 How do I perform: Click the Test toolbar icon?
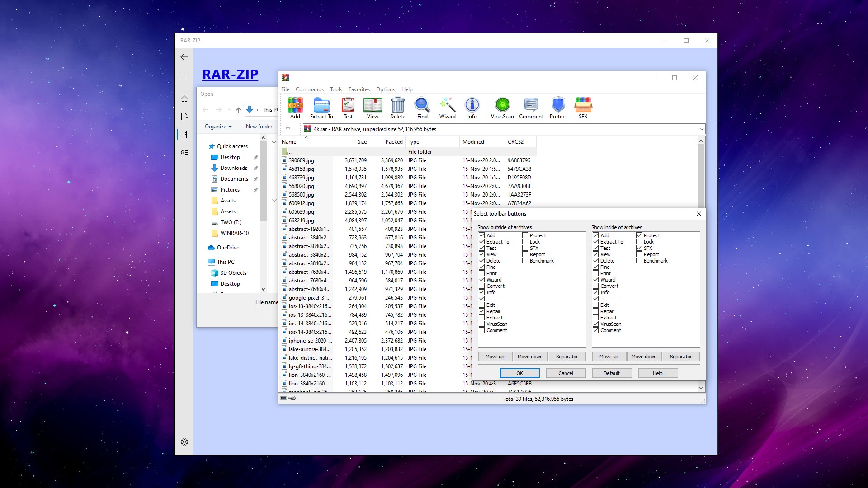(348, 106)
